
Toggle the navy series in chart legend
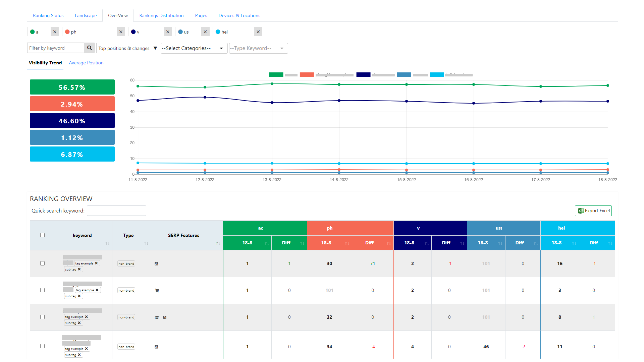point(363,75)
